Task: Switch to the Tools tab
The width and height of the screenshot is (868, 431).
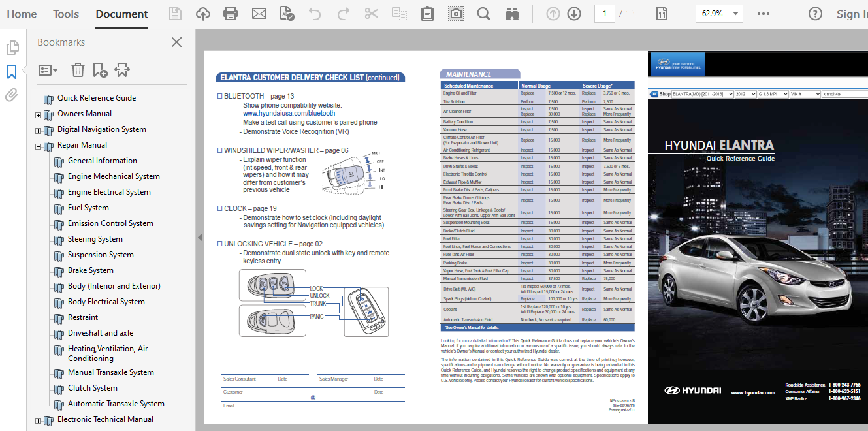Action: coord(66,14)
